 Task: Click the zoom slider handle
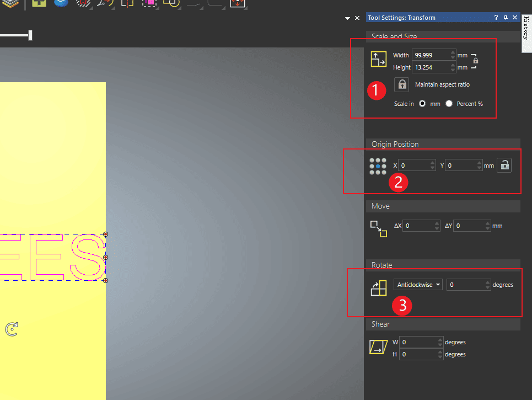click(x=30, y=35)
